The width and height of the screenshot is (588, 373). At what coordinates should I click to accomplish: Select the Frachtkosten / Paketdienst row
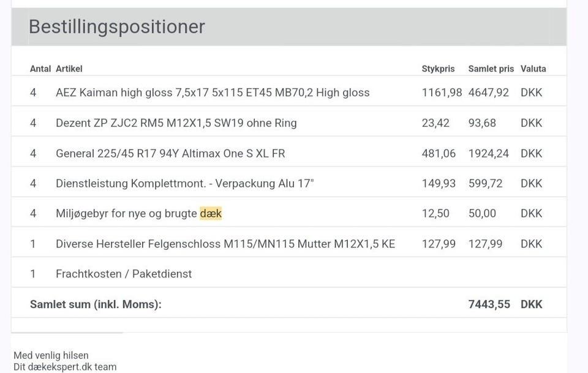coord(123,274)
